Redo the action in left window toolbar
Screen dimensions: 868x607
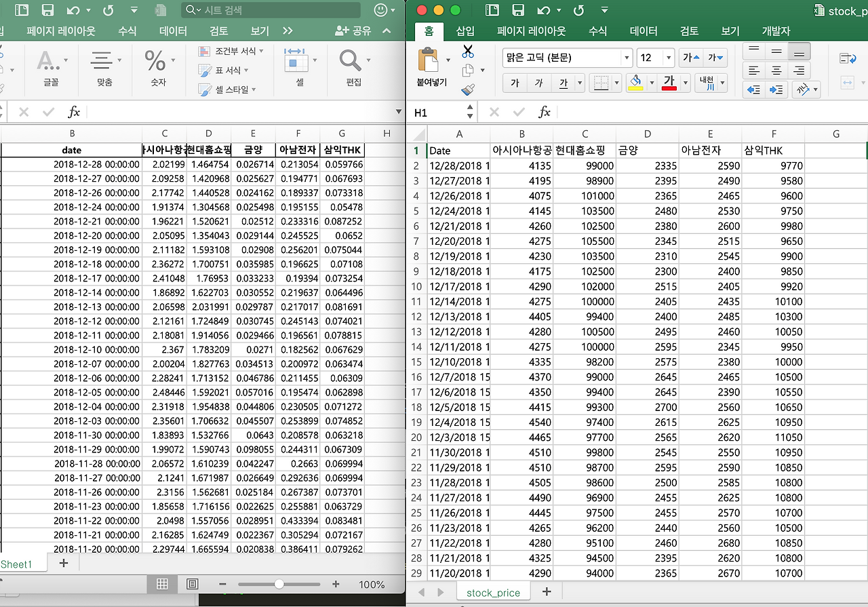107,10
